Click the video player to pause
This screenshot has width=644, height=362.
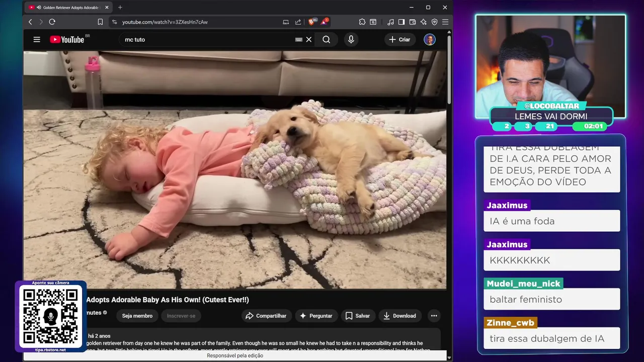pyautogui.click(x=234, y=170)
